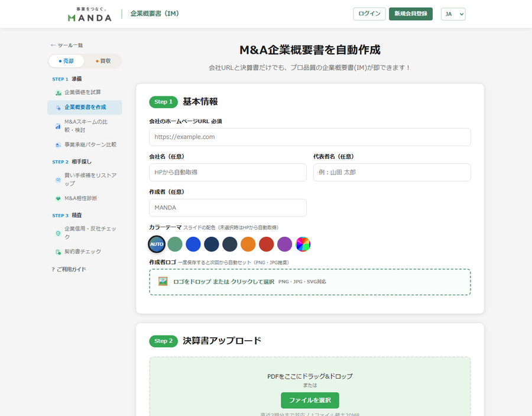Viewport: 532px width, 416px height.
Task: Click the STEP 1 準備 sidebar heading
Action: pos(67,79)
